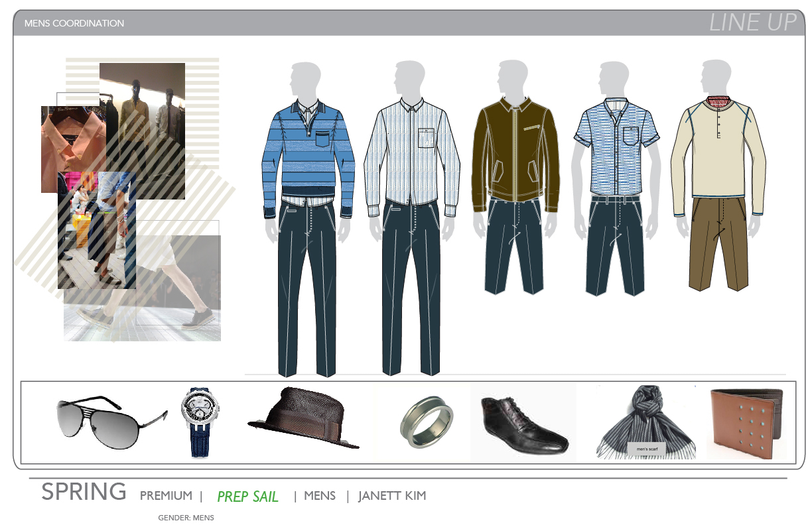The height and width of the screenshot is (525, 812).
Task: Click the LINE UP title text
Action: pos(752,22)
